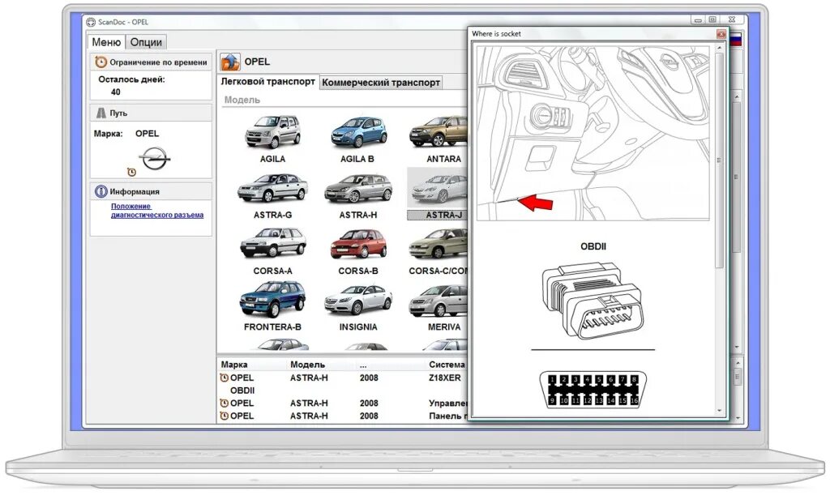Image resolution: width=830 pixels, height=504 pixels.
Task: Select the FRONTERA-B car model
Action: click(272, 308)
